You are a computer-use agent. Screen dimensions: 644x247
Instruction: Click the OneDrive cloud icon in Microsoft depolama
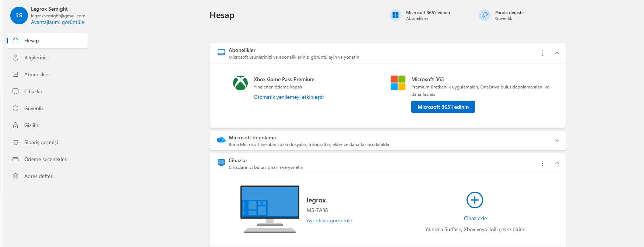click(221, 140)
